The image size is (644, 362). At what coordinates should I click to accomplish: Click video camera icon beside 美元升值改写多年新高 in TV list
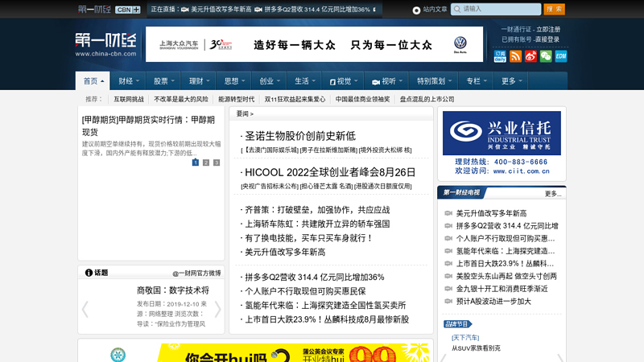pyautogui.click(x=448, y=213)
